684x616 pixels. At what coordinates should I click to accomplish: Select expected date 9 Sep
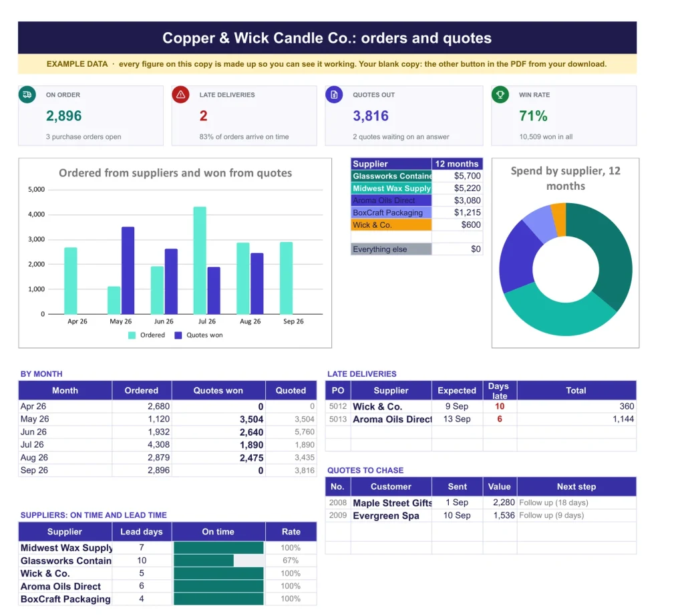pos(457,406)
